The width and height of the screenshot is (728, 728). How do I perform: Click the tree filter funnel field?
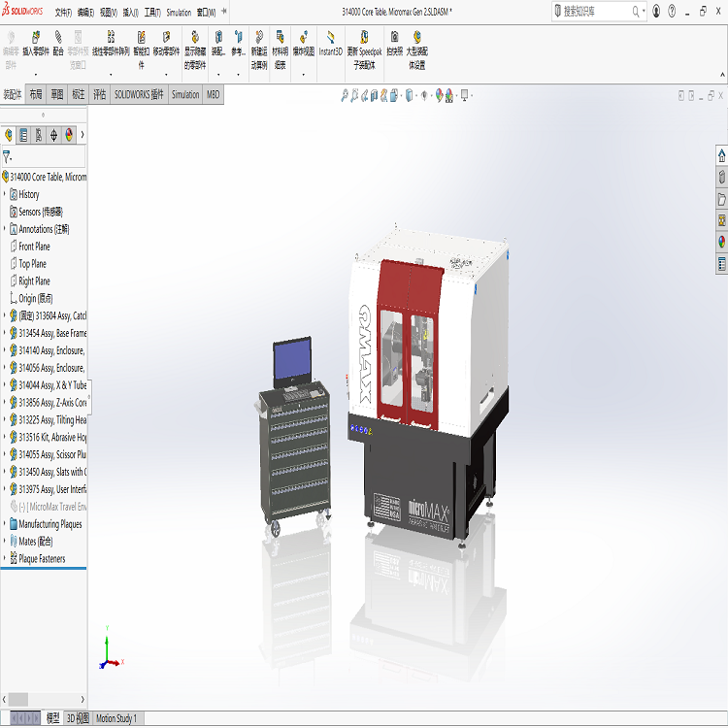44,156
